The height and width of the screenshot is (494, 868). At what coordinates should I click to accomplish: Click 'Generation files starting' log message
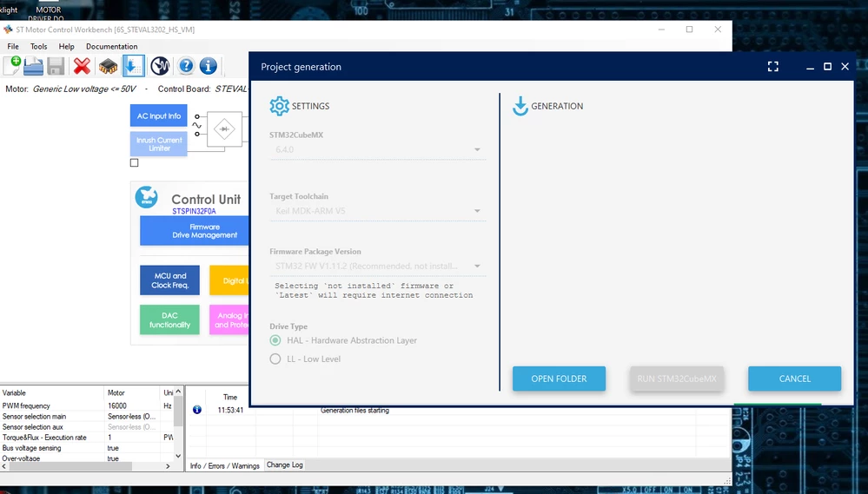click(x=354, y=410)
